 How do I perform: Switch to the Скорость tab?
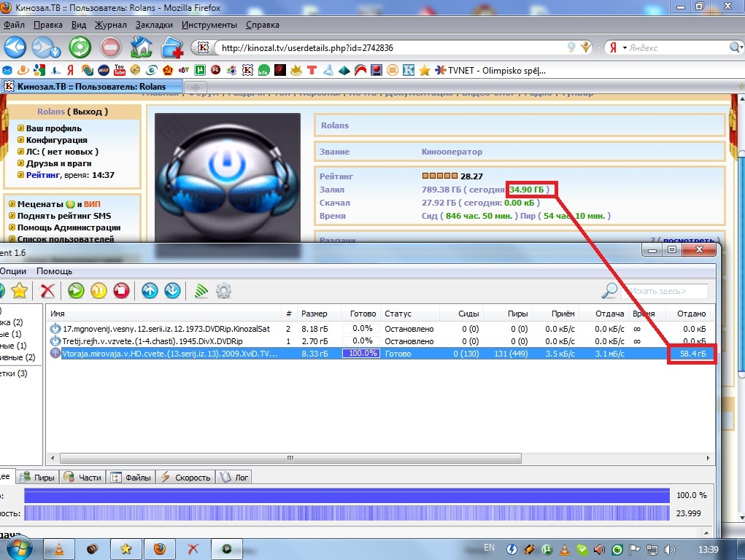point(186,477)
